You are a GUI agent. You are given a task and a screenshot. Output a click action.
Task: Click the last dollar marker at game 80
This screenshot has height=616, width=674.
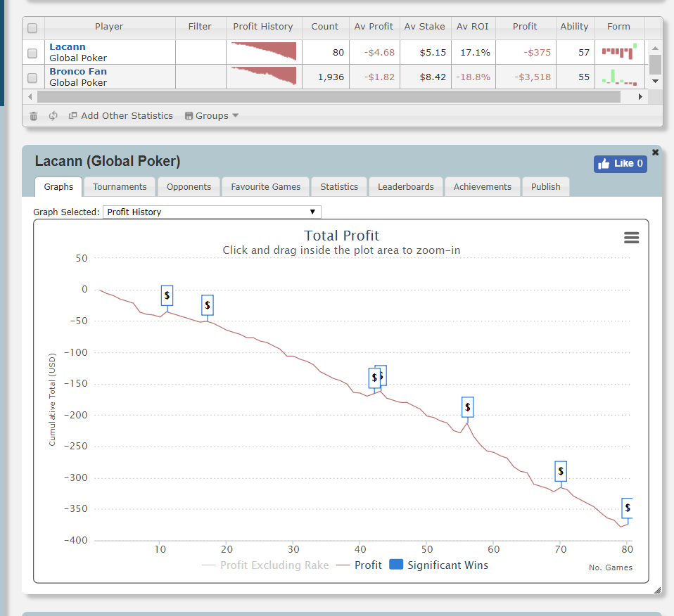pyautogui.click(x=627, y=508)
